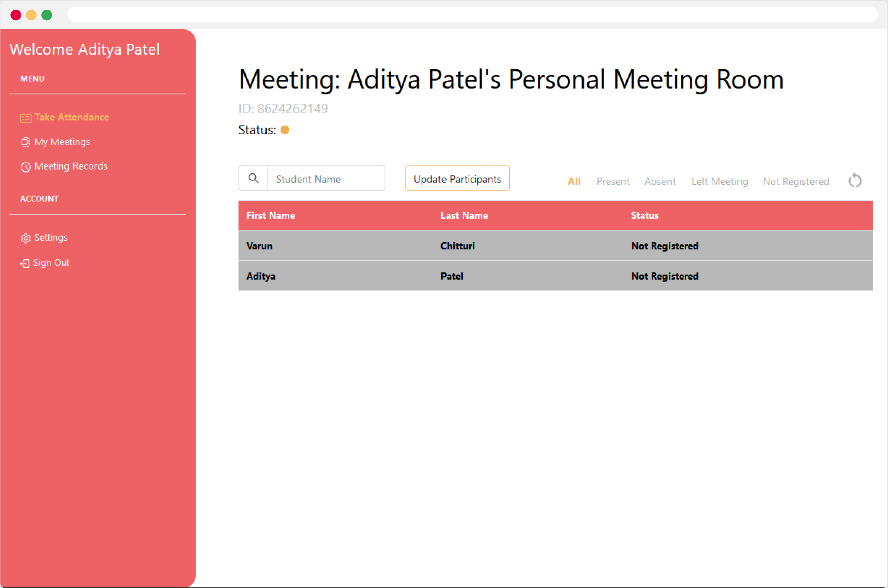888x588 pixels.
Task: Click the My Meetings camera icon
Action: 26,142
